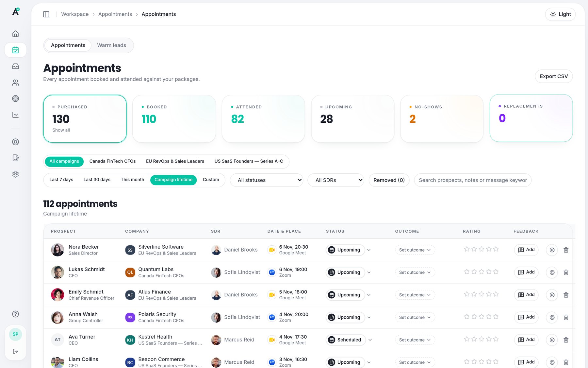Open the help question mark icon
588x368 pixels.
click(x=15, y=314)
